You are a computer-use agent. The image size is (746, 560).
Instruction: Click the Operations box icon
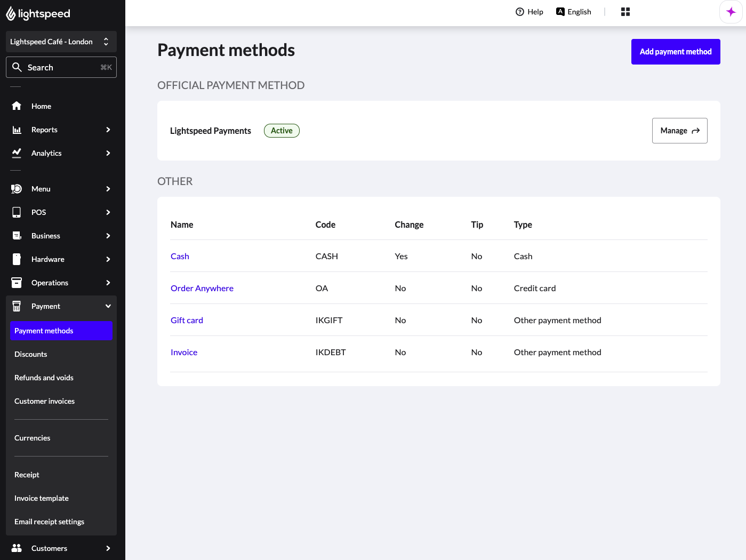(x=17, y=283)
